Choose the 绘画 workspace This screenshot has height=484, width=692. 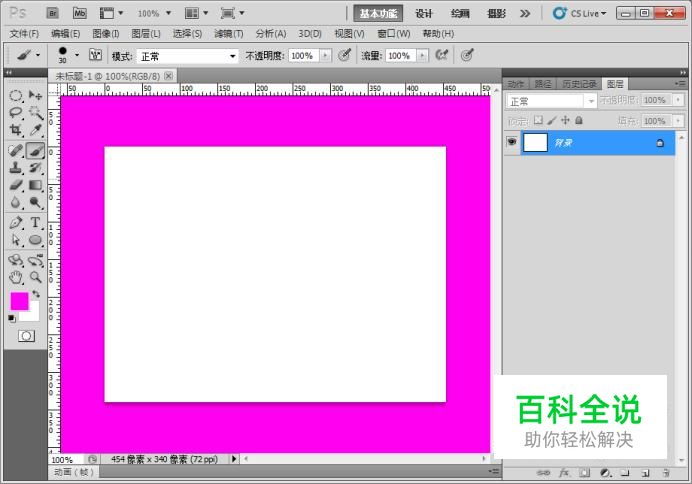(x=460, y=14)
